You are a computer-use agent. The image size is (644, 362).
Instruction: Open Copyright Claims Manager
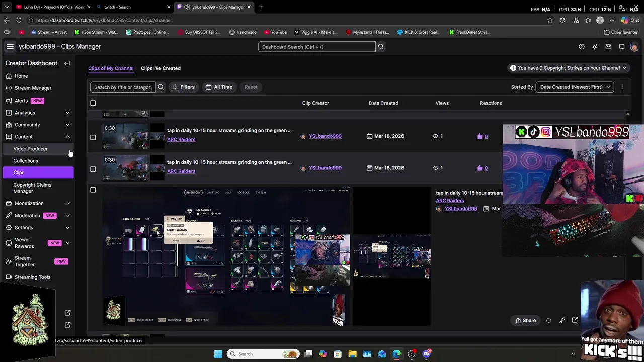click(x=32, y=188)
